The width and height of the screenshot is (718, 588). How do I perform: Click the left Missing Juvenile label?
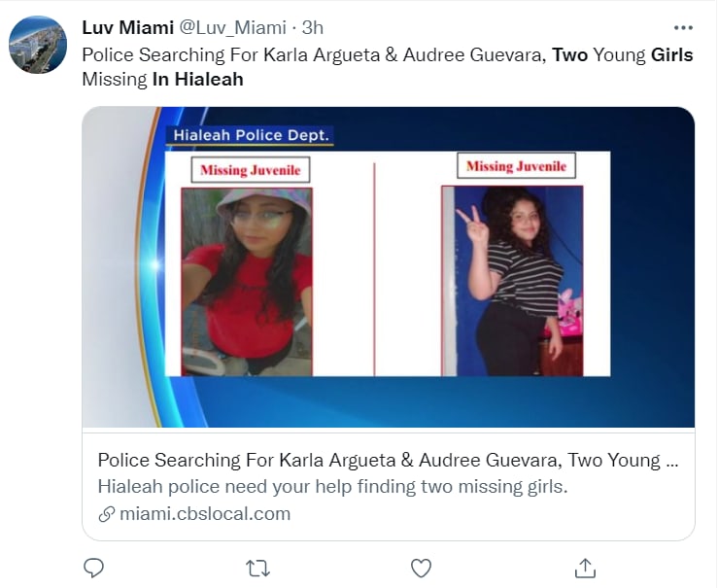(x=251, y=170)
